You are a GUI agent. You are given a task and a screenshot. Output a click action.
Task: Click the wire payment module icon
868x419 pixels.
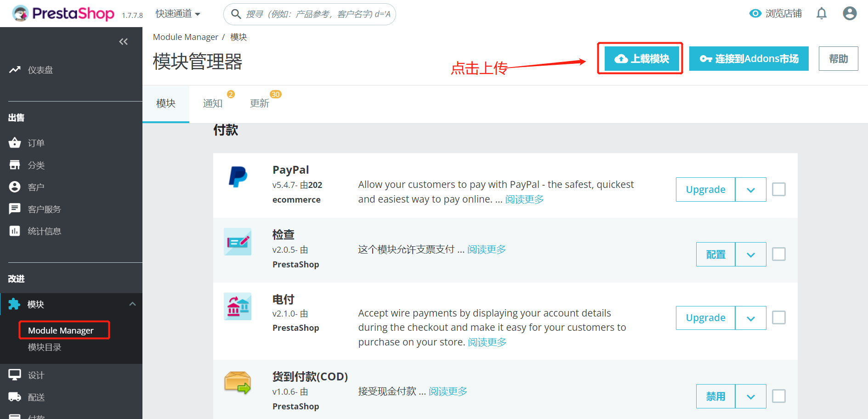[238, 306]
